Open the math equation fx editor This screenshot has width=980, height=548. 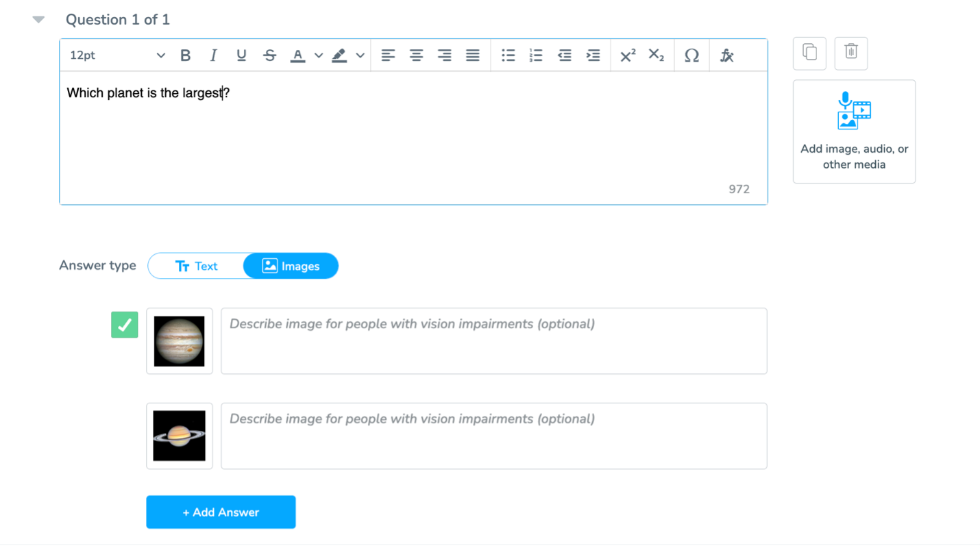pyautogui.click(x=726, y=55)
